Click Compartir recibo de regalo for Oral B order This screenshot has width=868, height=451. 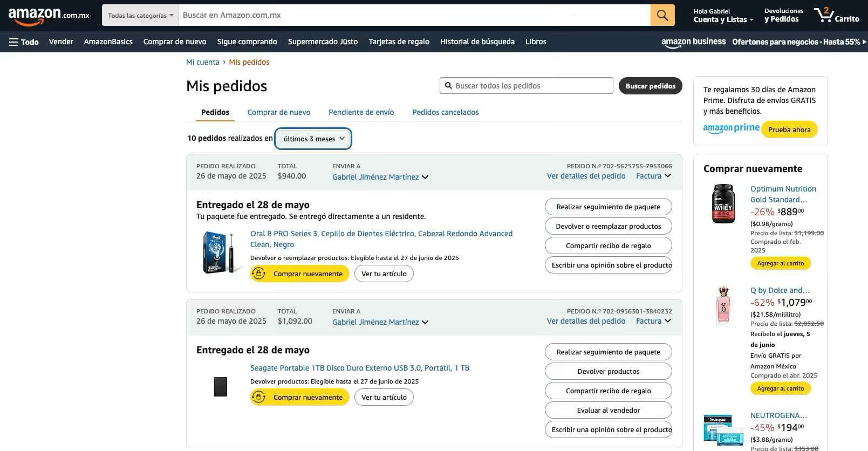(609, 245)
